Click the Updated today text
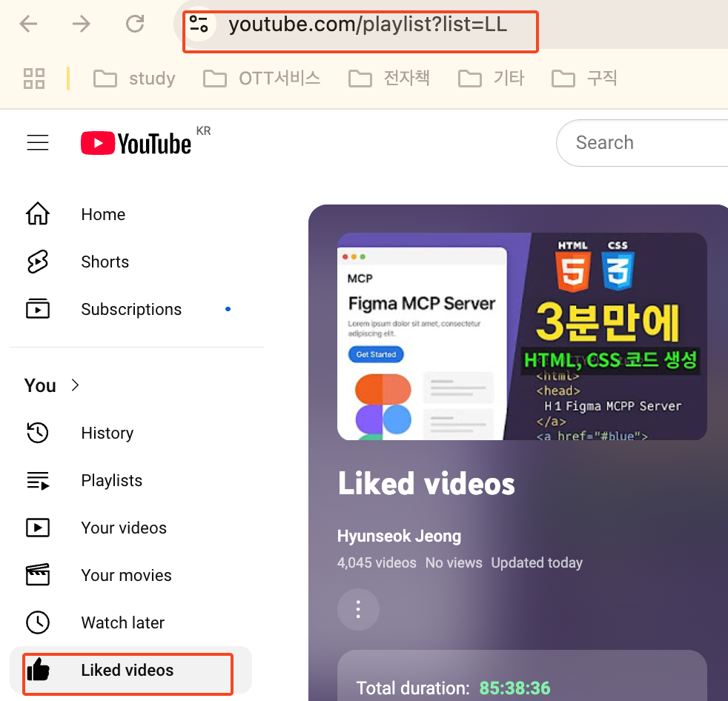 pyautogui.click(x=537, y=562)
